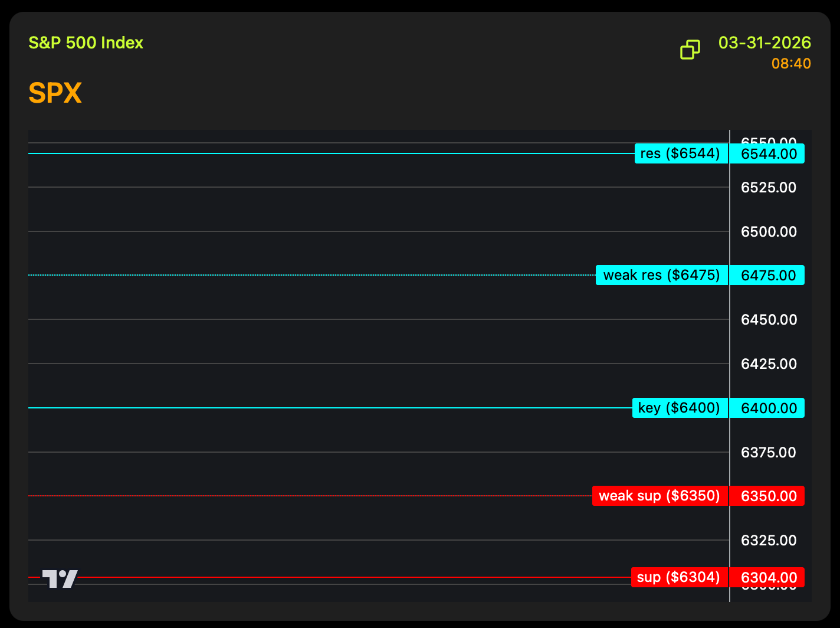Click the 6500.00 axis value
Viewport: 840px width, 628px height.
(769, 231)
